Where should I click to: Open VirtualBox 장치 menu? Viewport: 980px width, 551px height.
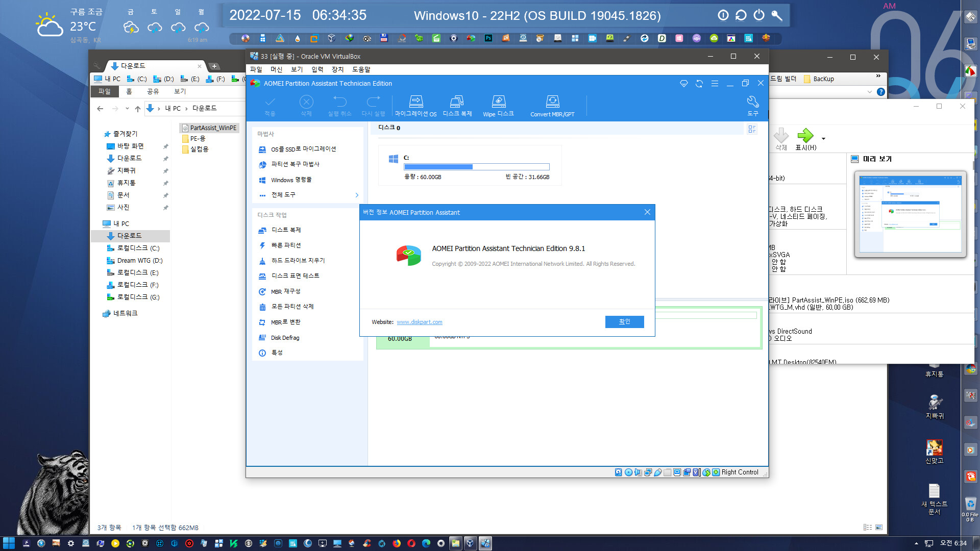point(338,69)
